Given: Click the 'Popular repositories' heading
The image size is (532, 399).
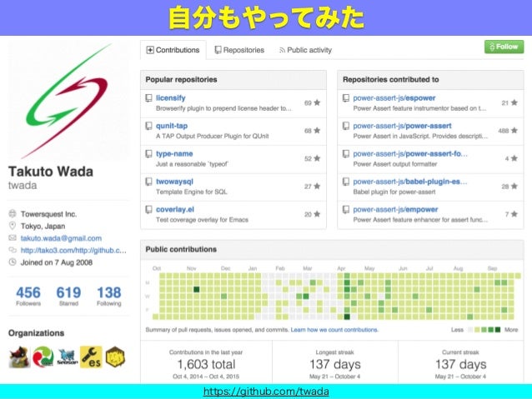Looking at the screenshot, I should tap(181, 79).
